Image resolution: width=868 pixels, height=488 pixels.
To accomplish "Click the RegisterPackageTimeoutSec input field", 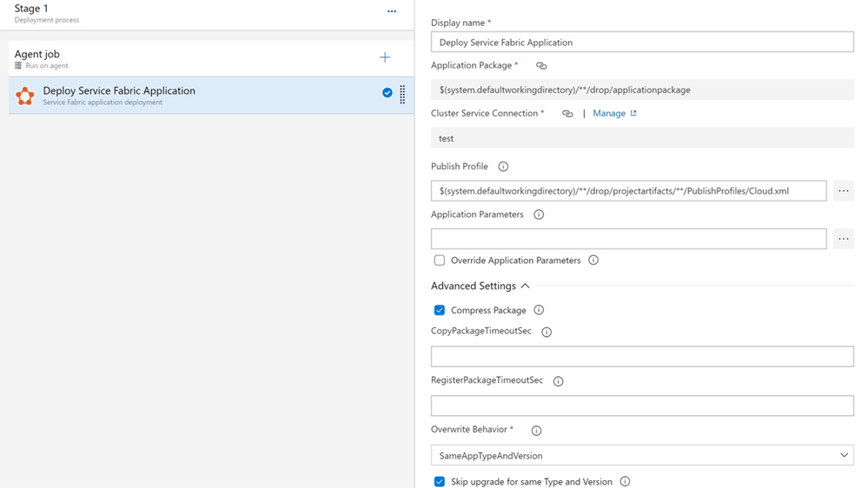I will (642, 406).
